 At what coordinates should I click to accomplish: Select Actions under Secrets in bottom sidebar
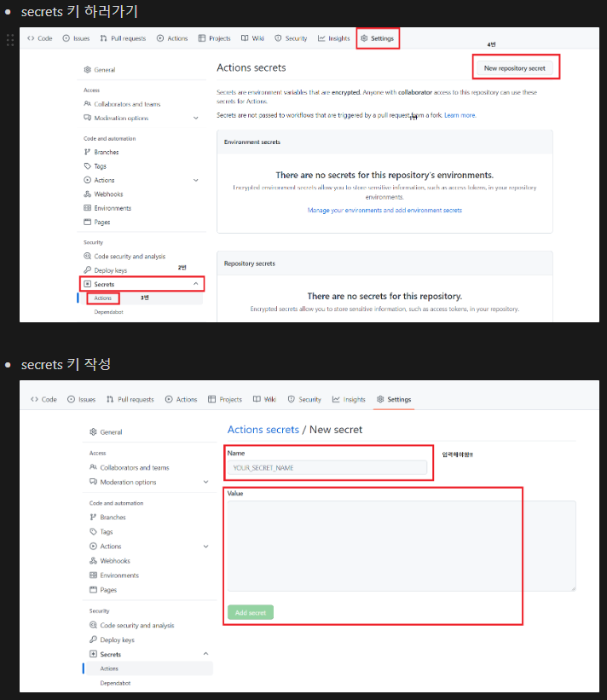pyautogui.click(x=109, y=668)
